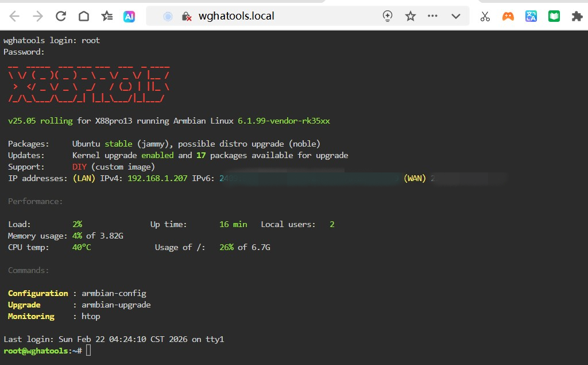Click the green book reader extension
Image resolution: width=588 pixels, height=365 pixels.
pos(554,16)
